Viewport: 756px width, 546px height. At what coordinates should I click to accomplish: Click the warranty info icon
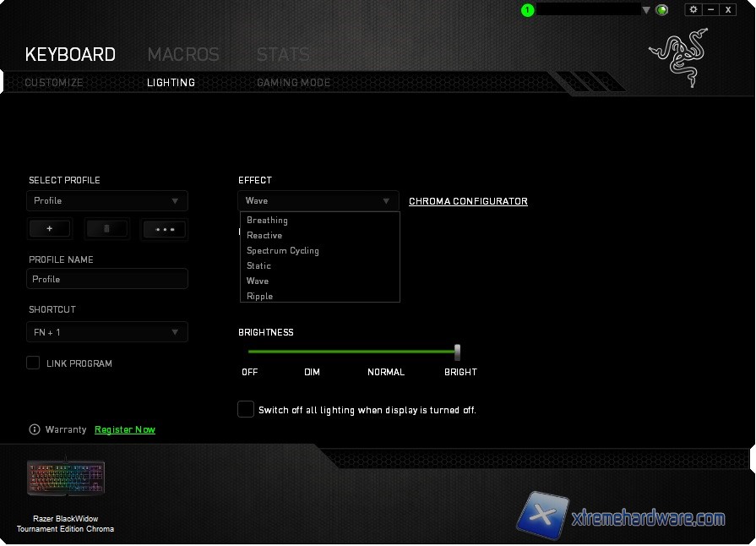click(x=35, y=429)
